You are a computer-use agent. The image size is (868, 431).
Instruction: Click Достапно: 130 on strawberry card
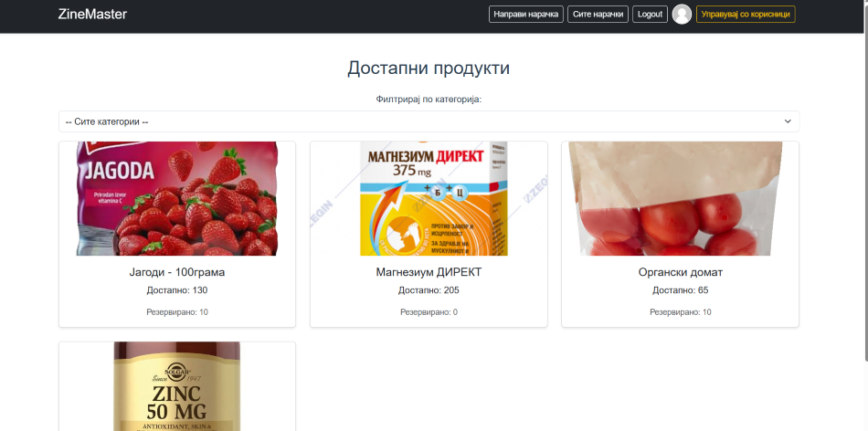[177, 290]
